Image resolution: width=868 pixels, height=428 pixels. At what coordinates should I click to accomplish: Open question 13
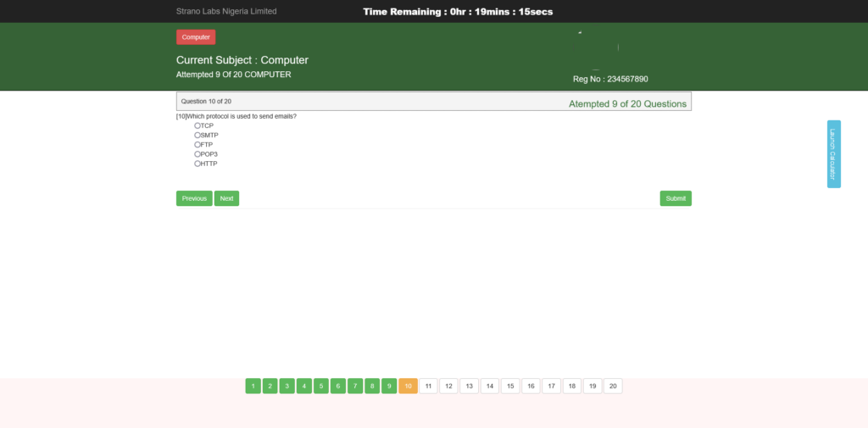click(x=470, y=386)
